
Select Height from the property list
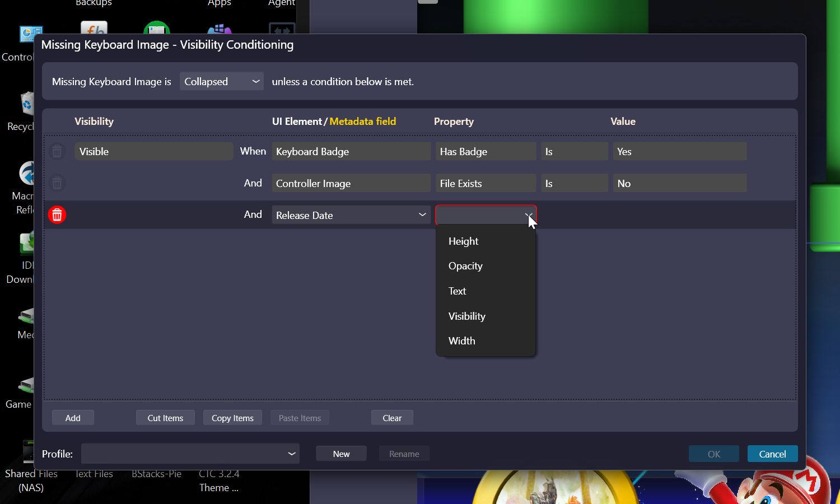[464, 241]
